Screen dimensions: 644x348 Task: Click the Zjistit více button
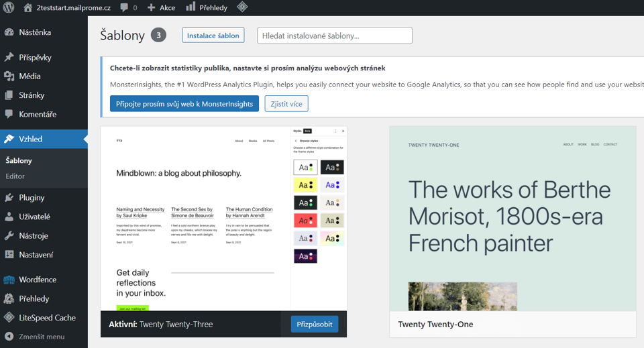pyautogui.click(x=286, y=104)
